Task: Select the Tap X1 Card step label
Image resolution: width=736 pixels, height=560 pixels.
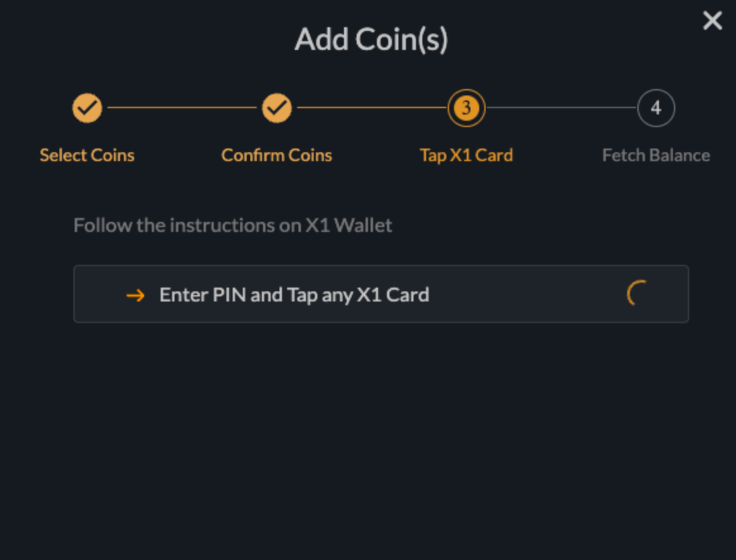Action: [466, 155]
